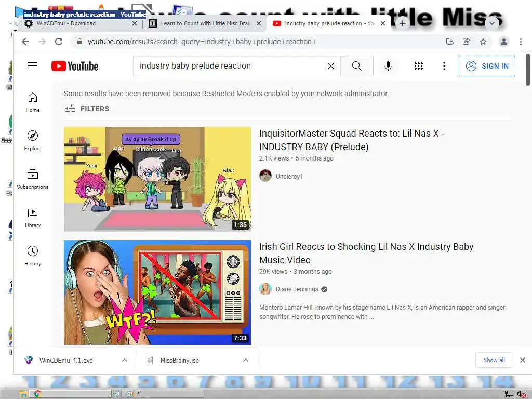
Task: Open the YouTube apps grid icon
Action: pos(419,66)
